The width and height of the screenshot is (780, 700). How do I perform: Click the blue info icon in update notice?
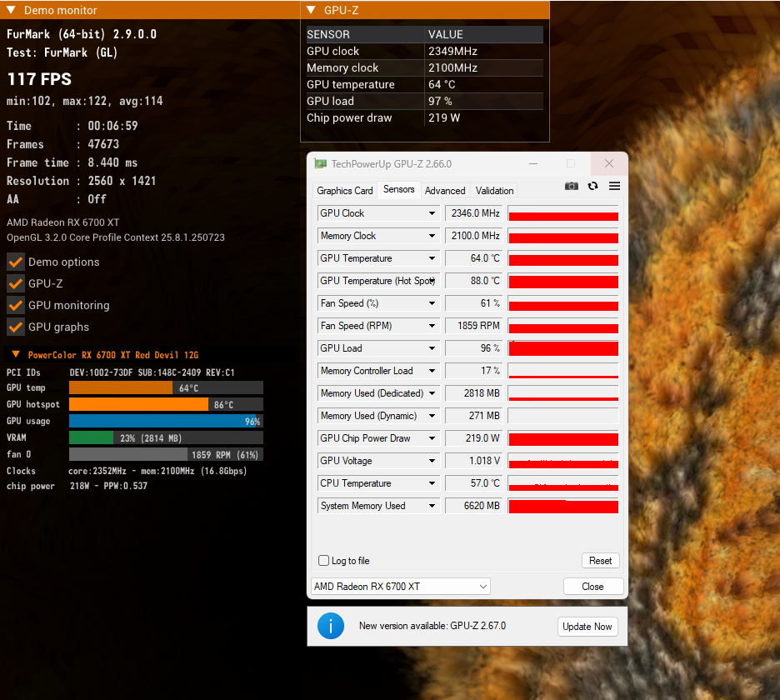[331, 626]
